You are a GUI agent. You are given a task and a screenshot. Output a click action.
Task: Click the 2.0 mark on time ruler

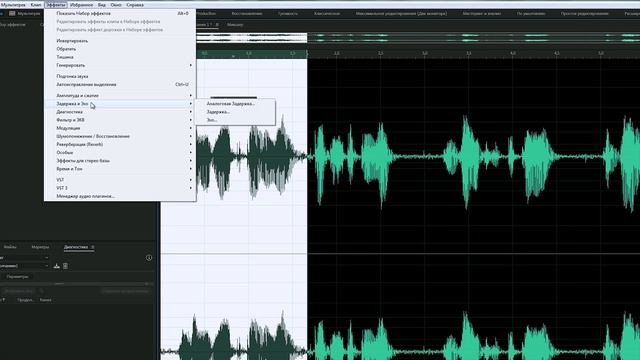click(x=336, y=53)
